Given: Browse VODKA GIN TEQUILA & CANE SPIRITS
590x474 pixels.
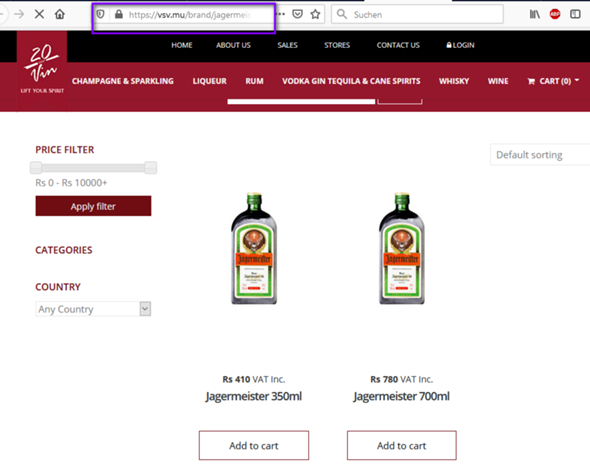Looking at the screenshot, I should pyautogui.click(x=351, y=81).
